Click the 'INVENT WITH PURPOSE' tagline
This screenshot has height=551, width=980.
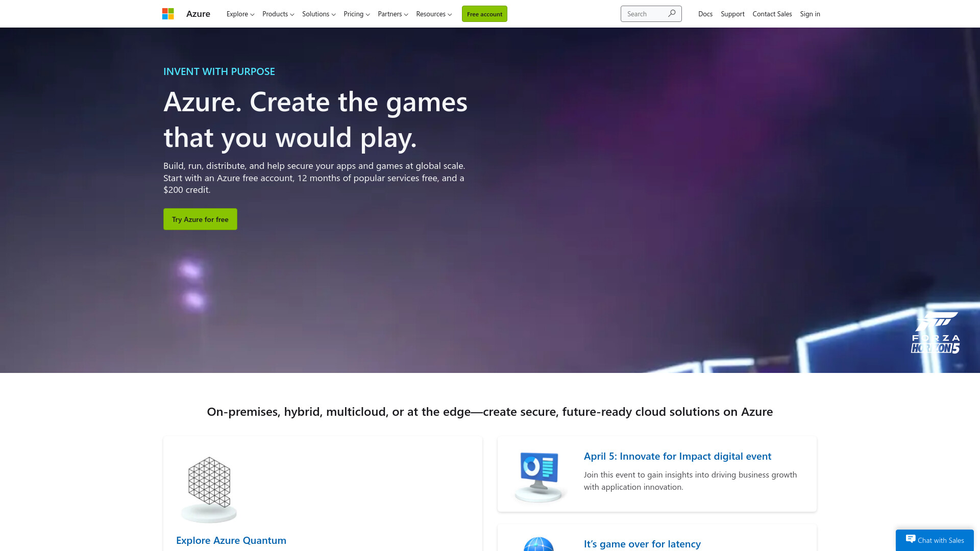[x=219, y=71]
